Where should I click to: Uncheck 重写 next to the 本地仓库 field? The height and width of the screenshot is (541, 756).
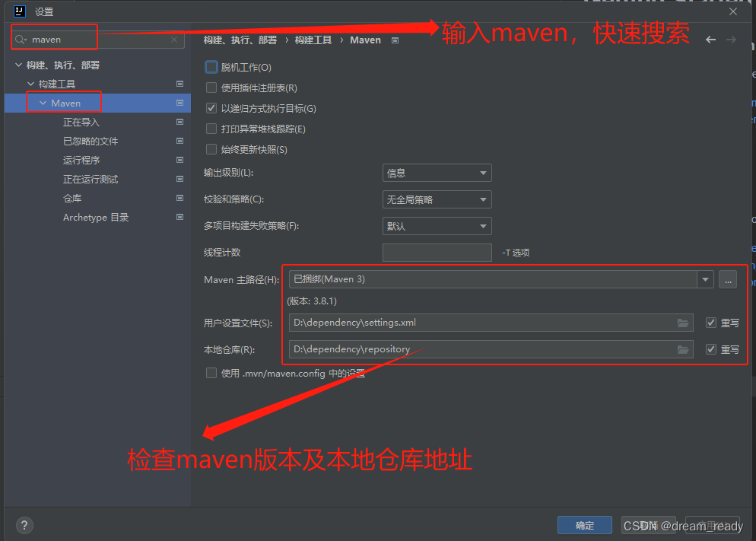713,348
